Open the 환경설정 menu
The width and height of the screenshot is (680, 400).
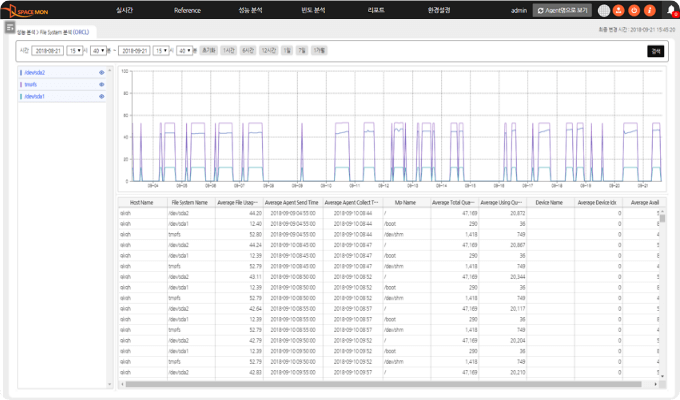[439, 10]
